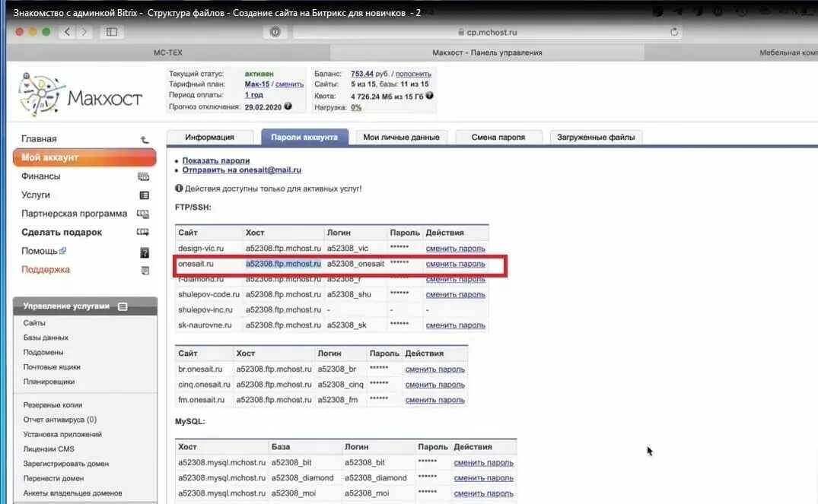This screenshot has height=504, width=818.
Task: Open Сайты under Управление услугами
Action: coord(34,323)
